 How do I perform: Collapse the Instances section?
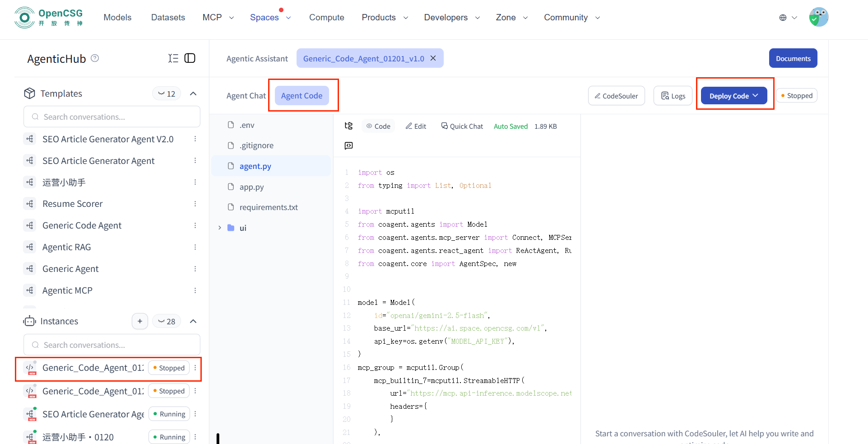point(193,321)
